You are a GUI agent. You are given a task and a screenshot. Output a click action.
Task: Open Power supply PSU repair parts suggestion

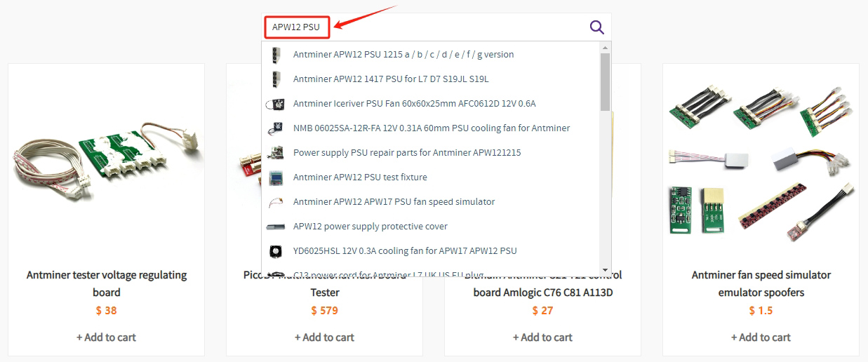coord(406,153)
